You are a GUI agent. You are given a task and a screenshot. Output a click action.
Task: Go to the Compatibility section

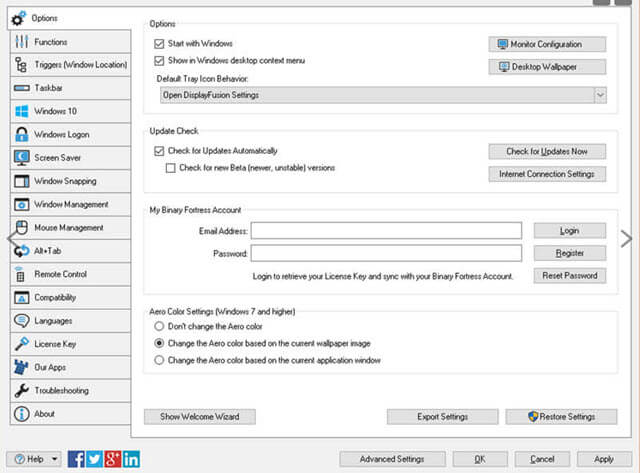[x=70, y=298]
